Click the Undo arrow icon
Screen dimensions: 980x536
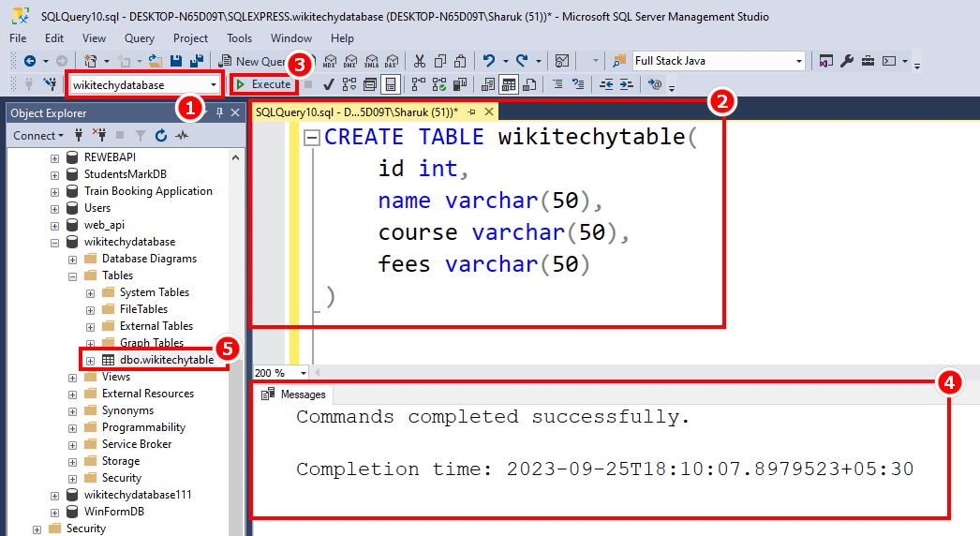[489, 61]
